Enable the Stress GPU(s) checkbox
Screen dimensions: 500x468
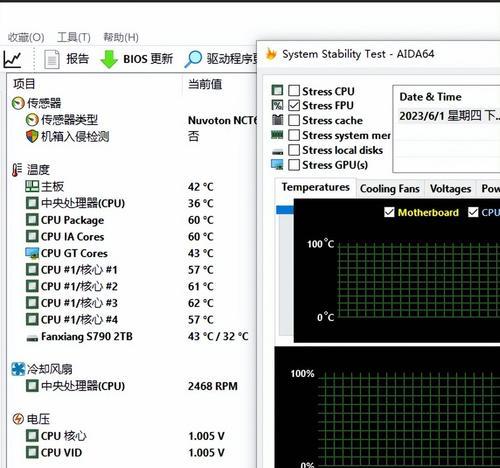[294, 165]
